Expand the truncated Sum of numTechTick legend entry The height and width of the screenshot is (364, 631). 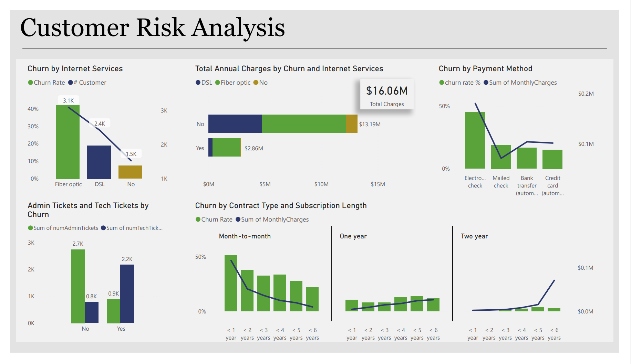point(134,228)
